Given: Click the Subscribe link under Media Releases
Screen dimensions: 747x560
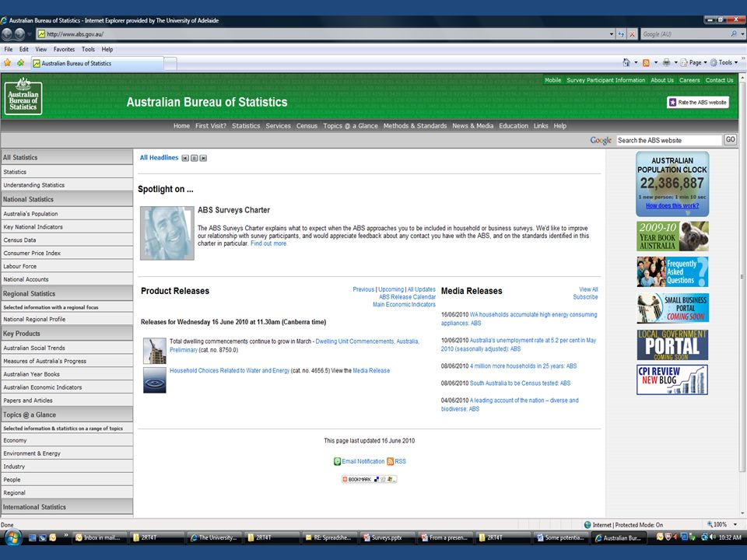Looking at the screenshot, I should point(585,296).
